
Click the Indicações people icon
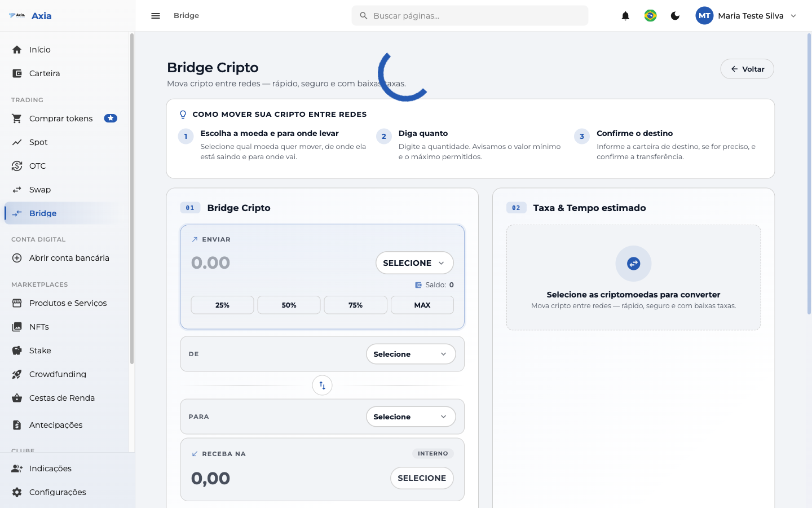[x=17, y=468]
